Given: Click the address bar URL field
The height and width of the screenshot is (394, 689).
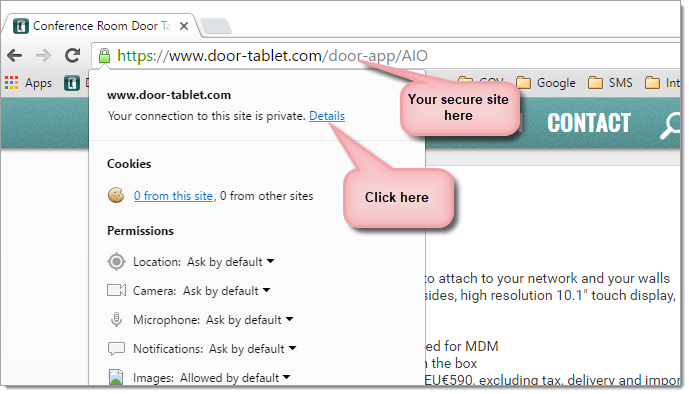Looking at the screenshot, I should (x=387, y=56).
